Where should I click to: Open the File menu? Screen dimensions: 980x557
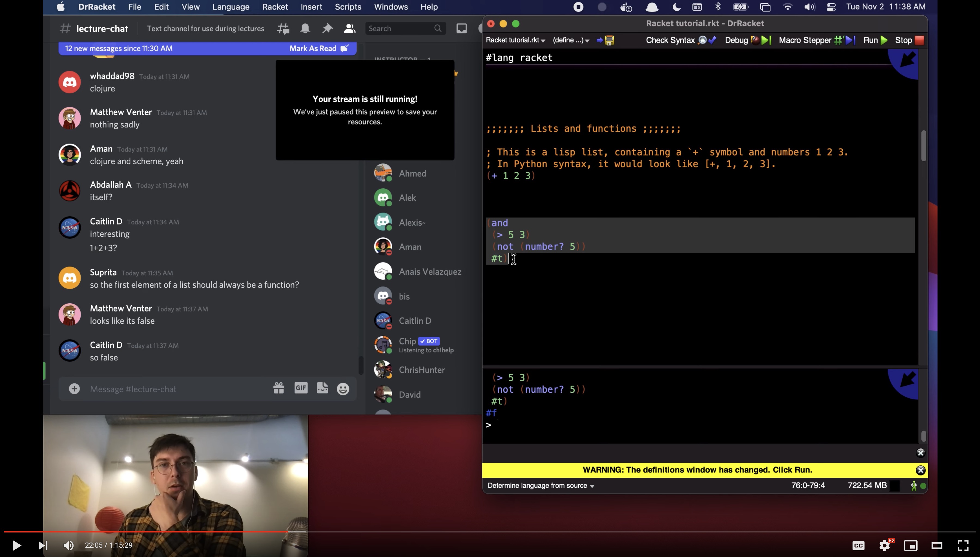[135, 7]
